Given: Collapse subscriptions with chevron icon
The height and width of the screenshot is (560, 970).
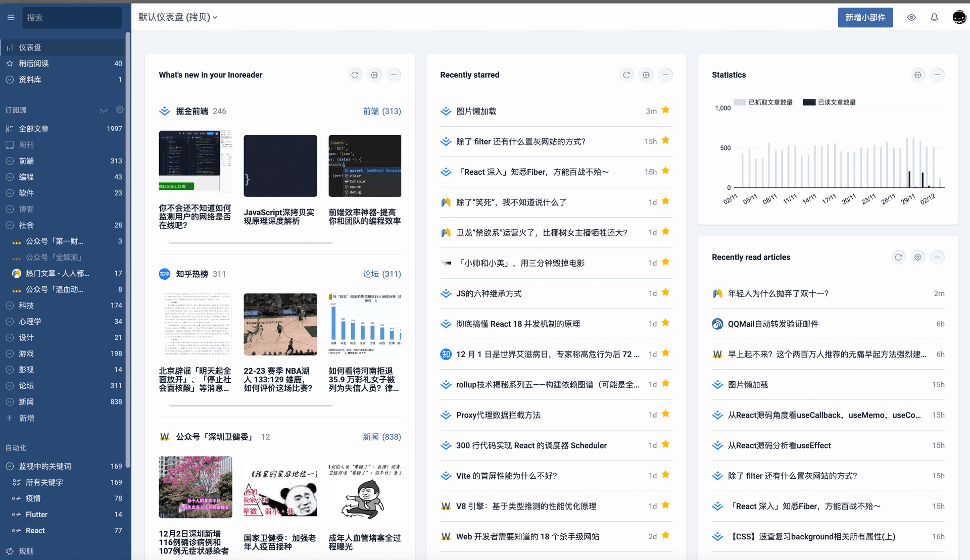Looking at the screenshot, I should 104,110.
